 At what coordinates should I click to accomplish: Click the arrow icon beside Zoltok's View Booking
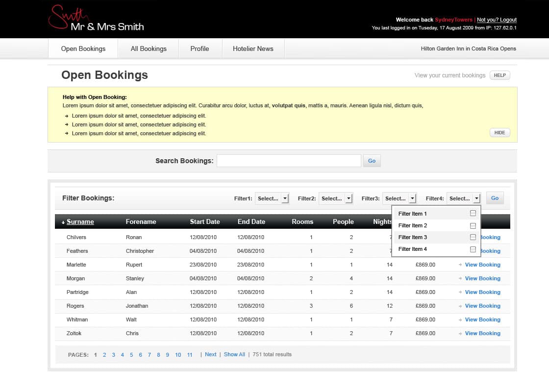coord(460,334)
